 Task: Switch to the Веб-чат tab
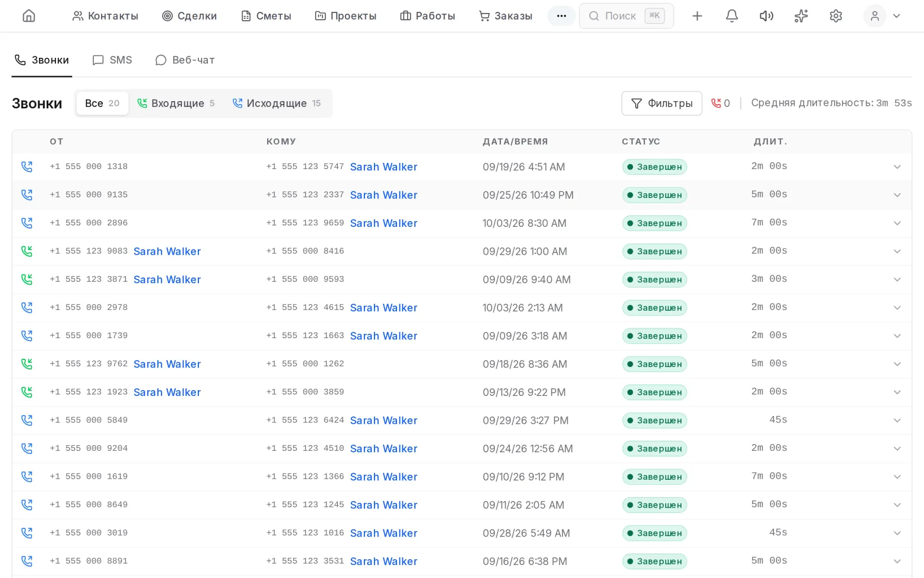[x=185, y=60]
